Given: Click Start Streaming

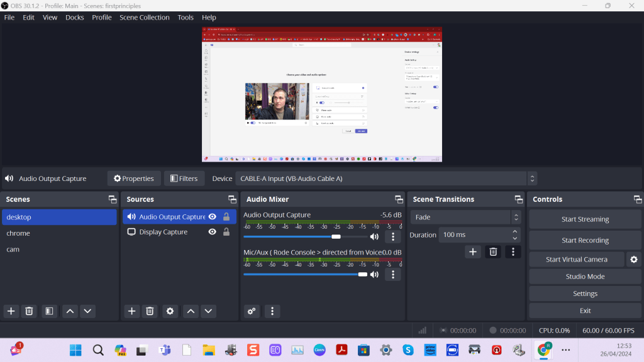Looking at the screenshot, I should point(585,219).
